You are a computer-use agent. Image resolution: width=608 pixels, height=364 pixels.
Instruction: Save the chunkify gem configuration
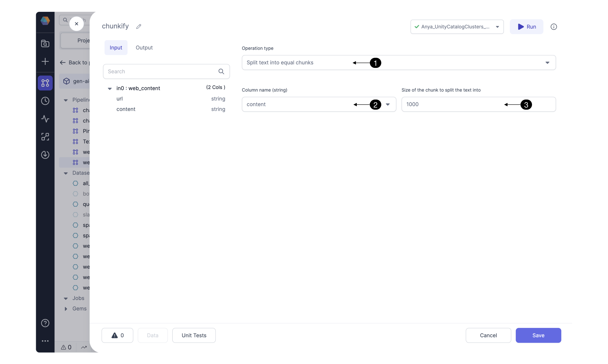[x=538, y=335]
